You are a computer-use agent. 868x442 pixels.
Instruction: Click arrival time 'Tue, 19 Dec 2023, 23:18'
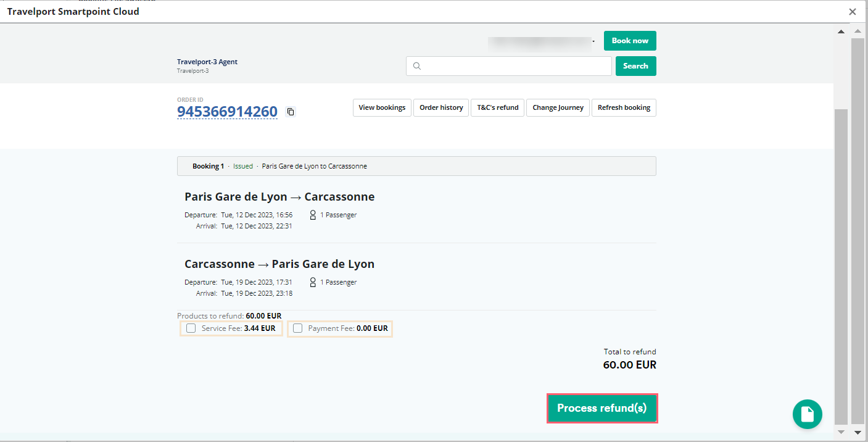point(257,293)
